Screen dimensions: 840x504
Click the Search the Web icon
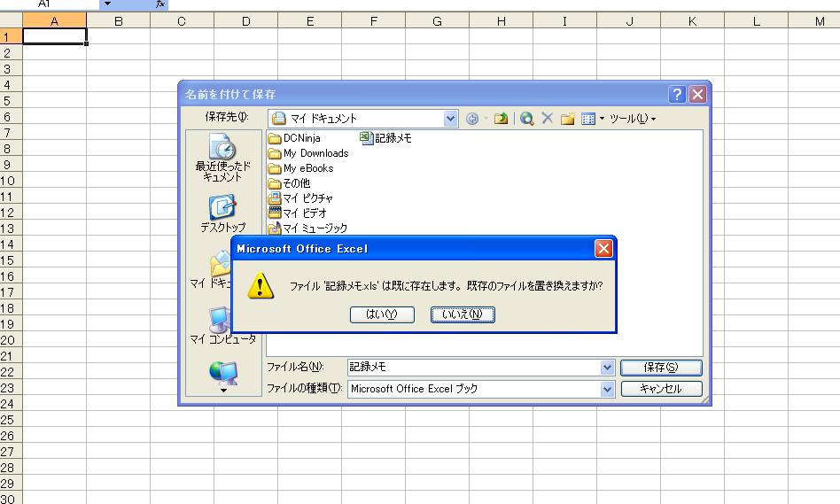[x=527, y=119]
